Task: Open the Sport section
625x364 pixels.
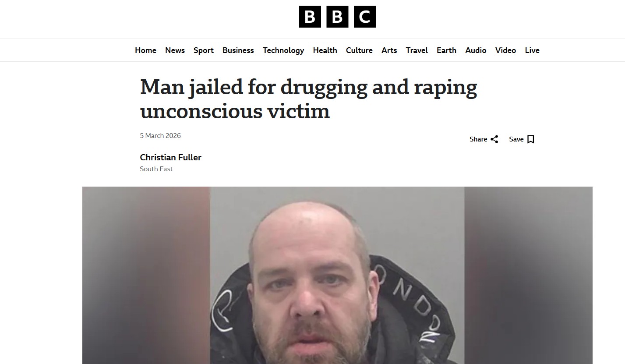Action: click(x=204, y=50)
